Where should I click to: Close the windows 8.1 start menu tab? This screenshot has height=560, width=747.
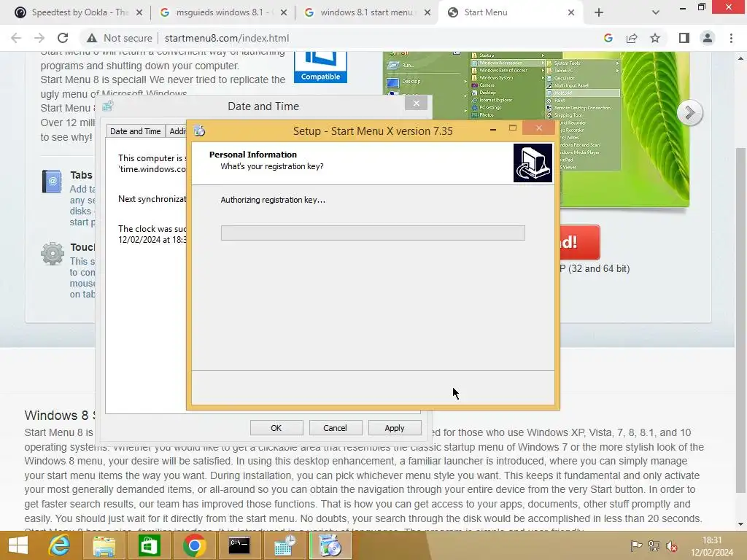[x=427, y=12]
